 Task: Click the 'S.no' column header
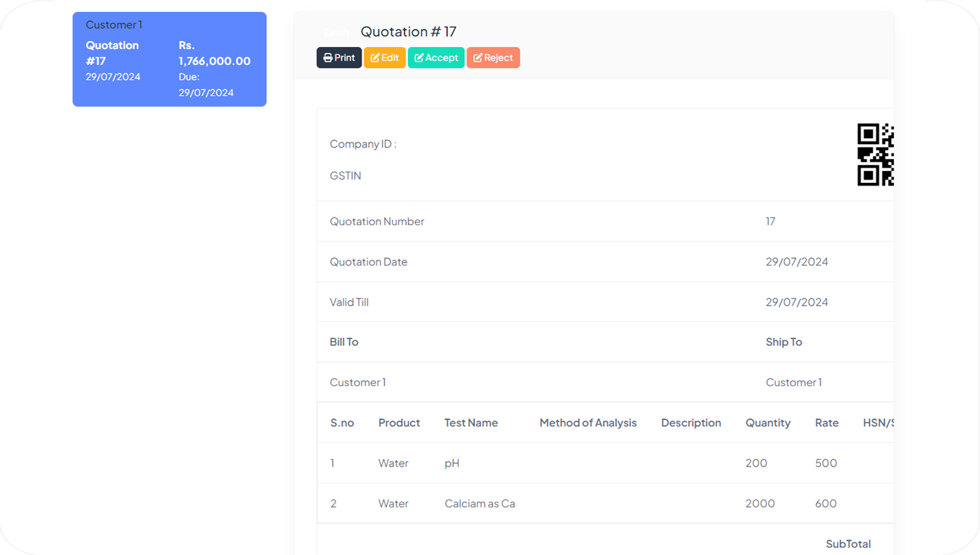tap(342, 423)
